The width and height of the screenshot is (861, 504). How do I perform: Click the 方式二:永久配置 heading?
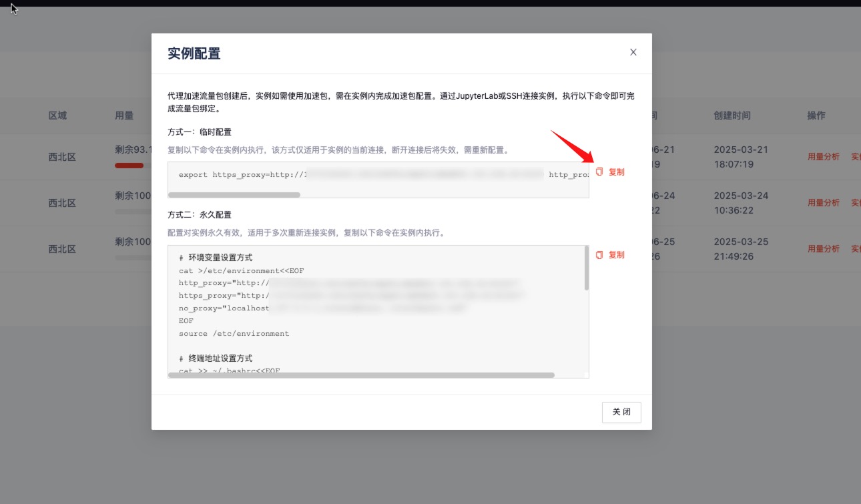pyautogui.click(x=200, y=215)
